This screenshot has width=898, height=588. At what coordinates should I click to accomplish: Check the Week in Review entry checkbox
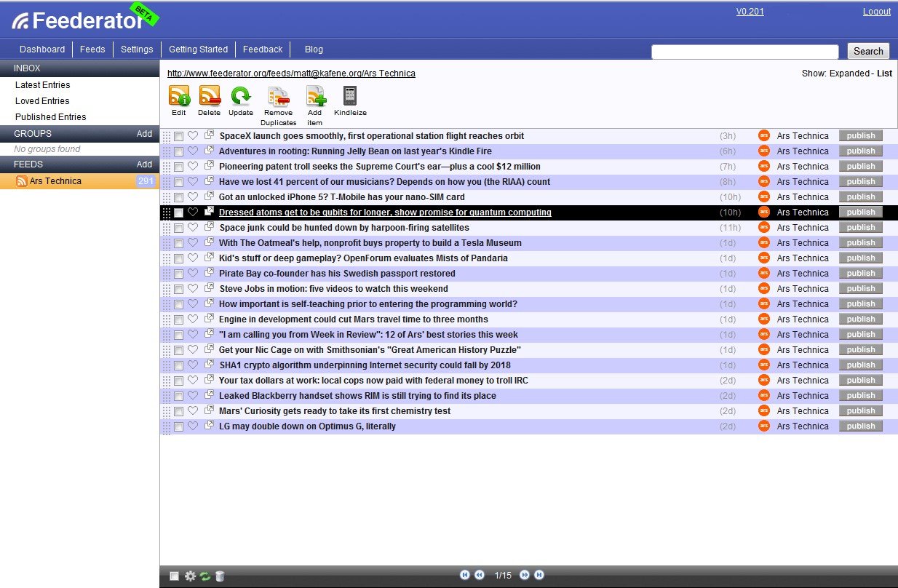click(178, 335)
